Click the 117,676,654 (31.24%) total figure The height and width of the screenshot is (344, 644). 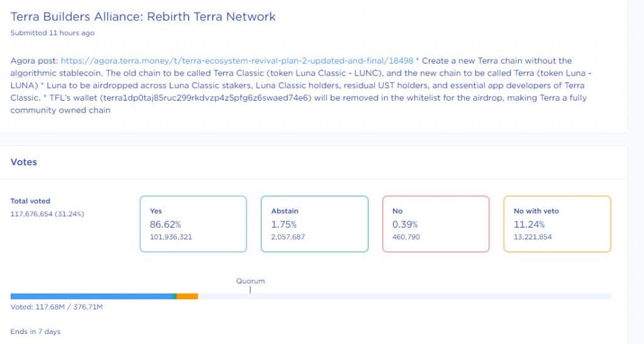click(x=47, y=214)
